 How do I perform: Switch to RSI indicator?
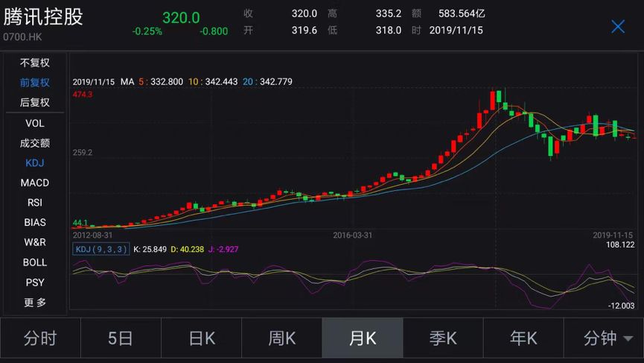[35, 202]
